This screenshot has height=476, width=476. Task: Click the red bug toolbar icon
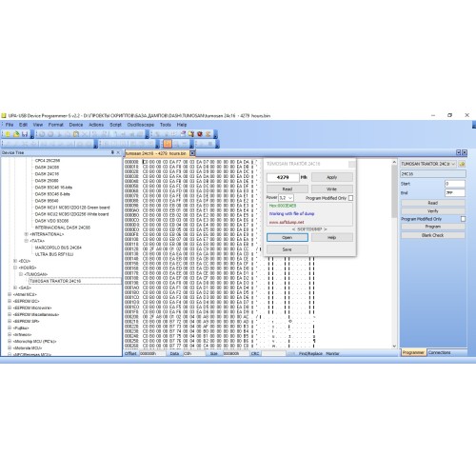click(200, 134)
